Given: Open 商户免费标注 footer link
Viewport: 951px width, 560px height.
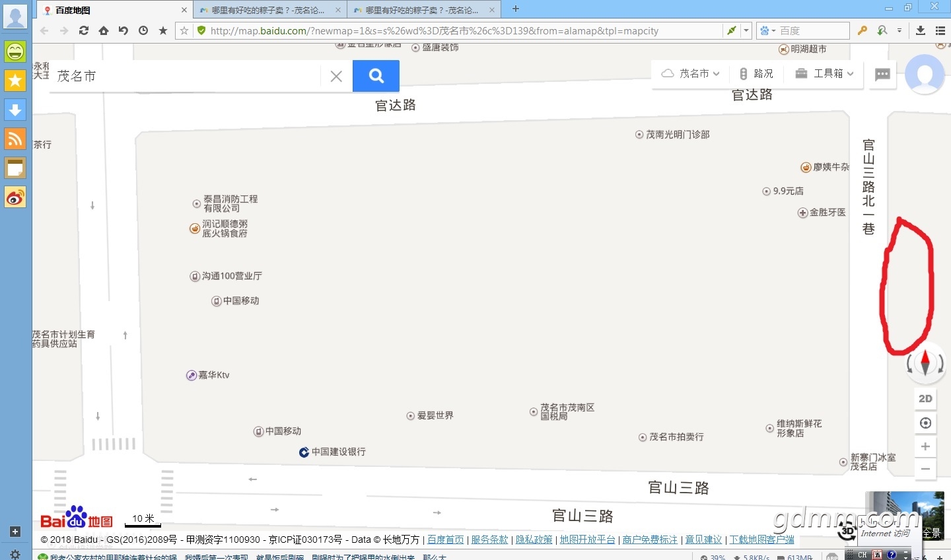Looking at the screenshot, I should (x=650, y=540).
